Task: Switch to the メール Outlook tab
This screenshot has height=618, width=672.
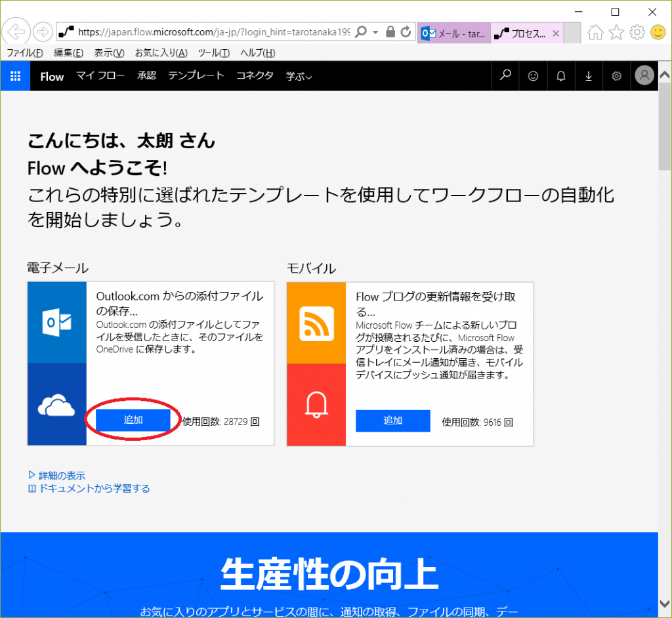Action: 453,33
